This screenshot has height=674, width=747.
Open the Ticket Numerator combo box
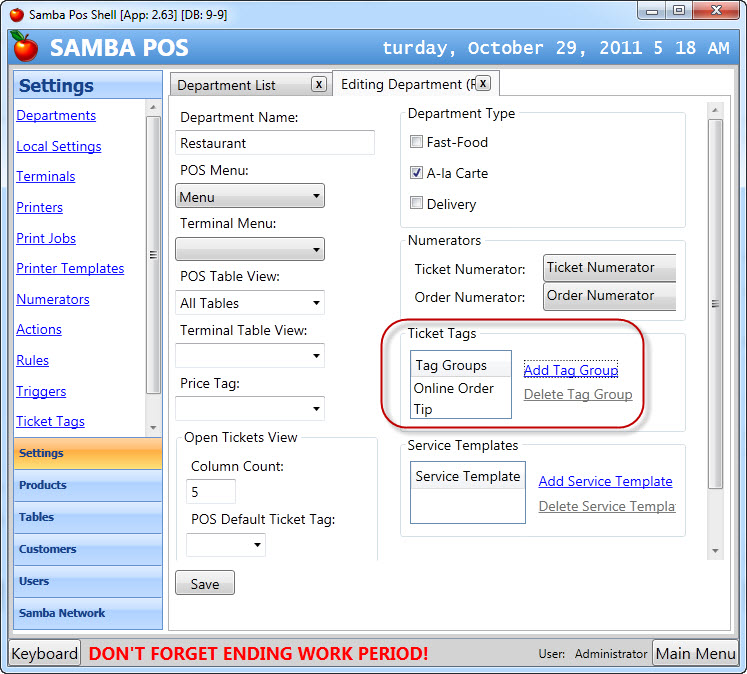coord(609,268)
